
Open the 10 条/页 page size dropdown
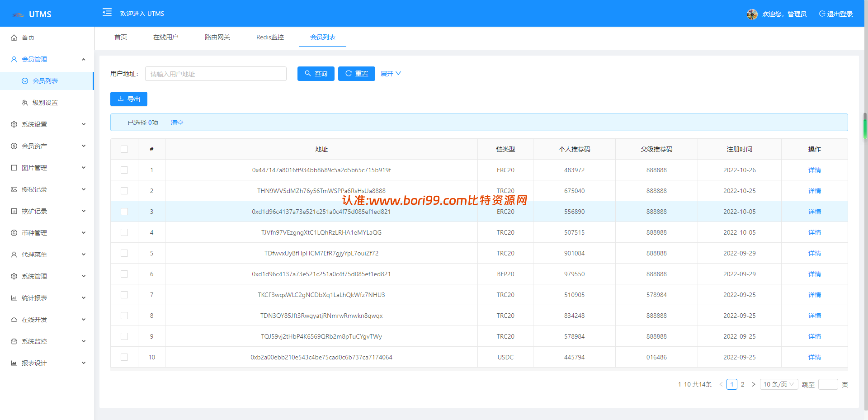[779, 384]
